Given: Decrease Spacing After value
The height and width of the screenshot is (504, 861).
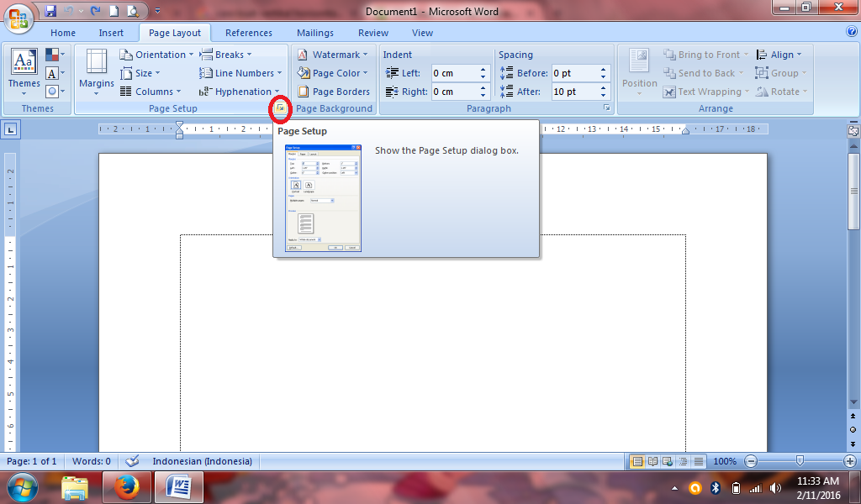Looking at the screenshot, I should [x=604, y=96].
